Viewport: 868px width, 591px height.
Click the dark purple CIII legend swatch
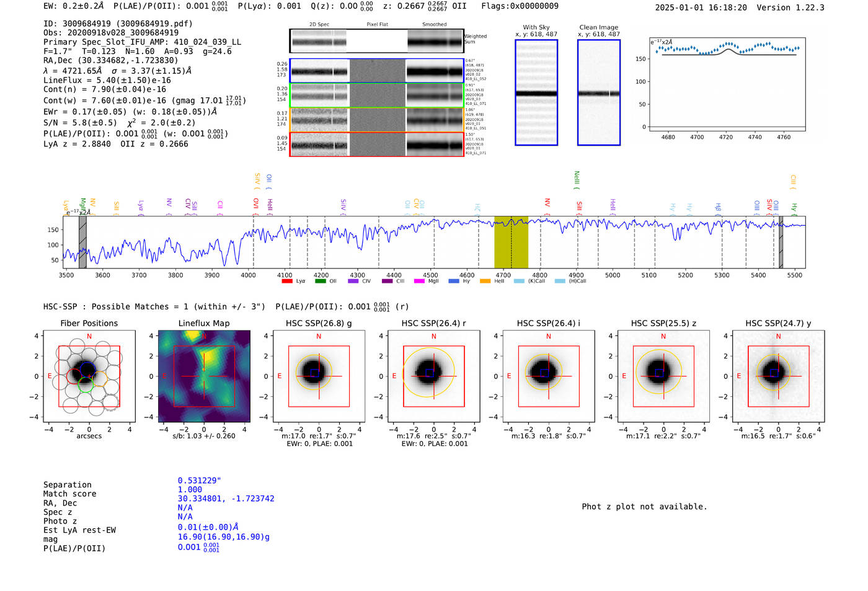click(x=387, y=281)
